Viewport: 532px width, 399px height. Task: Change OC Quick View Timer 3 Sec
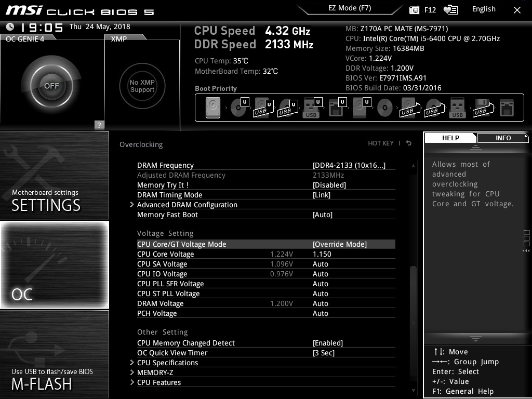[323, 353]
